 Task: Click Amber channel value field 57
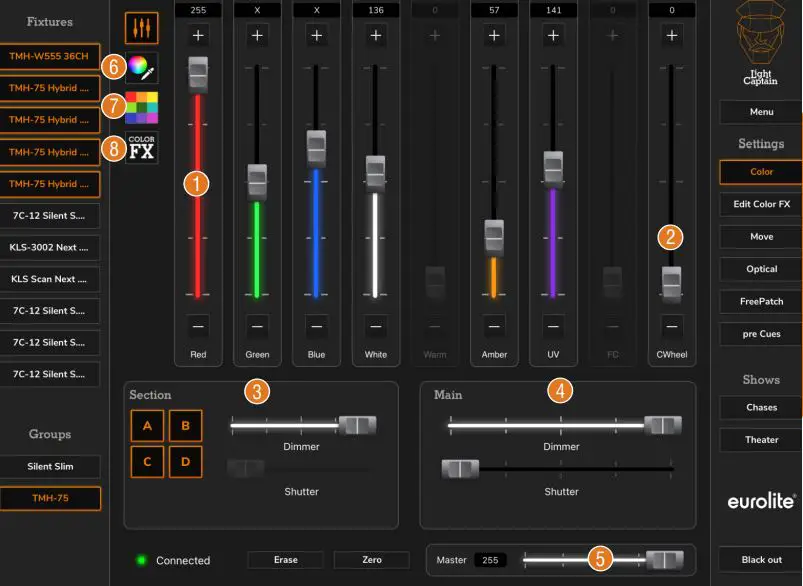494,10
